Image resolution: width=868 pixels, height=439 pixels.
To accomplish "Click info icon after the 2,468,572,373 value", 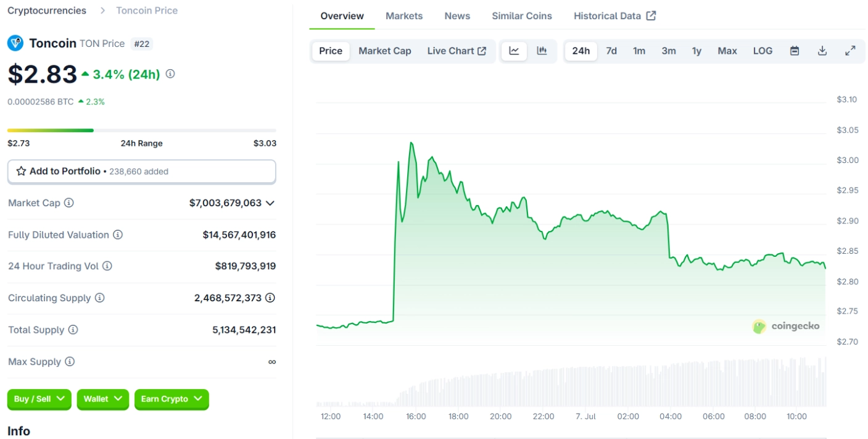I will point(270,298).
